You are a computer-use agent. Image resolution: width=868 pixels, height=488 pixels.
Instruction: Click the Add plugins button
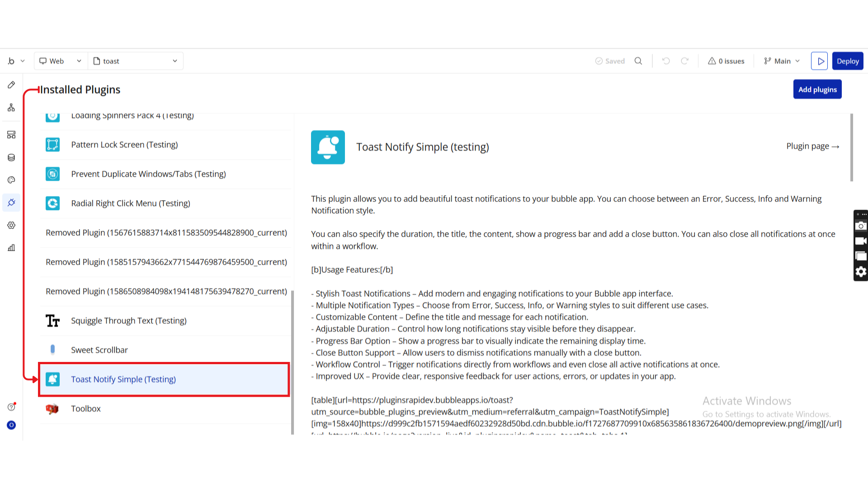pos(817,89)
